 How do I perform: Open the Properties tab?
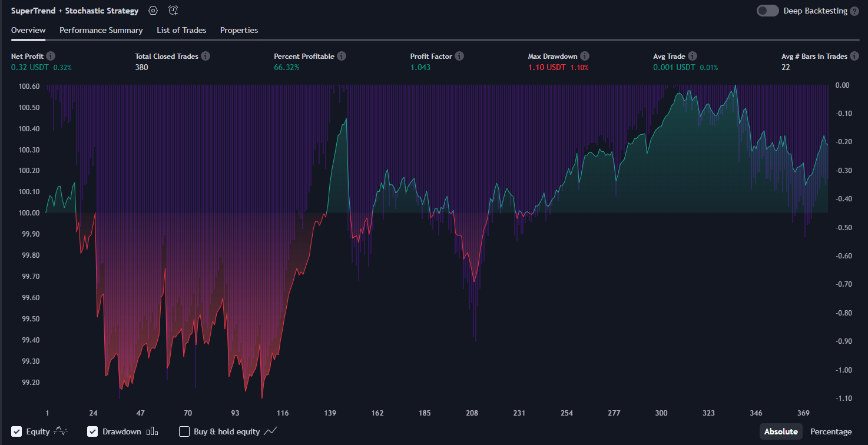pyautogui.click(x=239, y=30)
